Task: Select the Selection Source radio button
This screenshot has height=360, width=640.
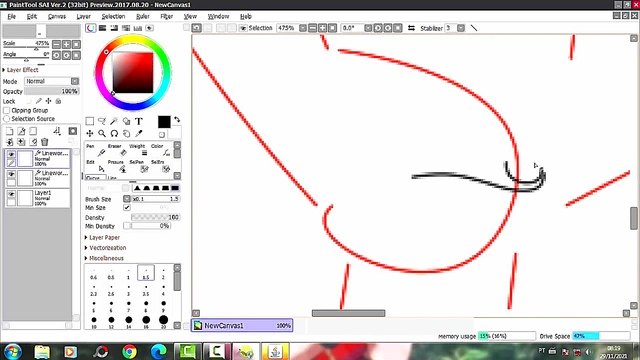Action: coord(7,119)
